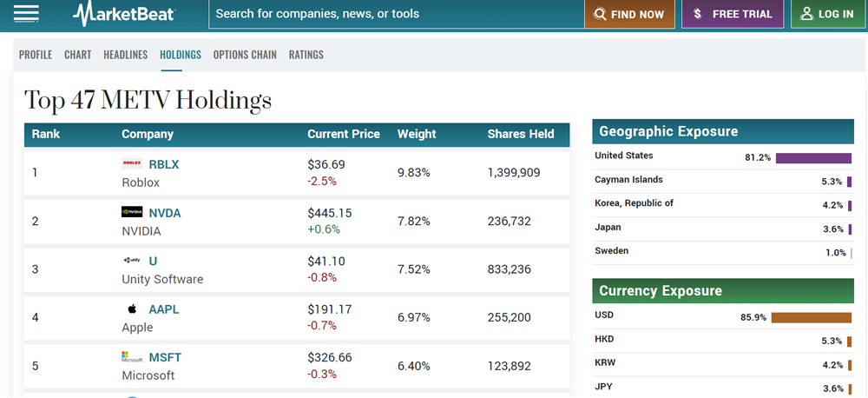The height and width of the screenshot is (398, 868).
Task: Click the NVIDIA logo icon
Action: point(132,212)
